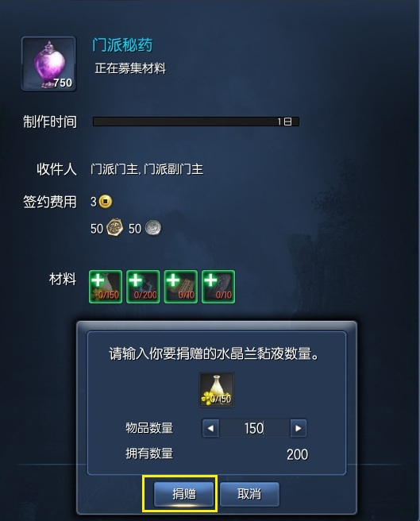Click the vase item icon in donation dialog

point(217,390)
